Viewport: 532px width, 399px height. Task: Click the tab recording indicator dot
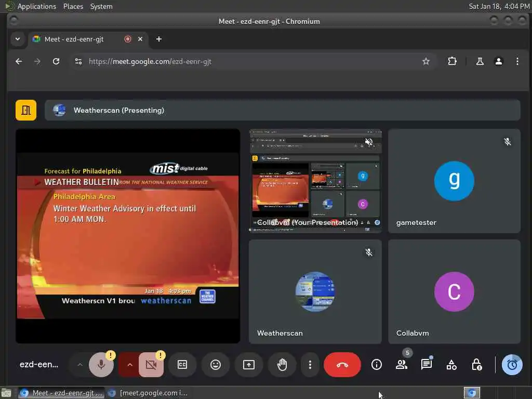(x=128, y=39)
